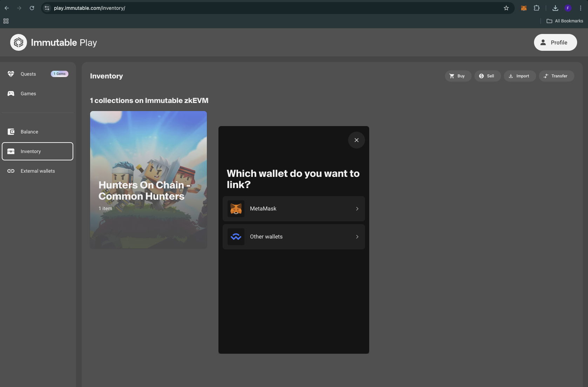Click the chevron on the Other wallets row
Viewport: 588px width, 387px height.
[x=357, y=237]
